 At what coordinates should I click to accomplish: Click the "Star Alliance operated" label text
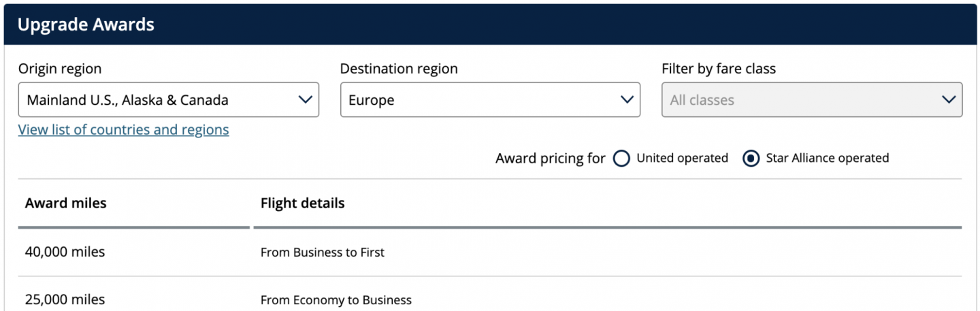tap(827, 158)
